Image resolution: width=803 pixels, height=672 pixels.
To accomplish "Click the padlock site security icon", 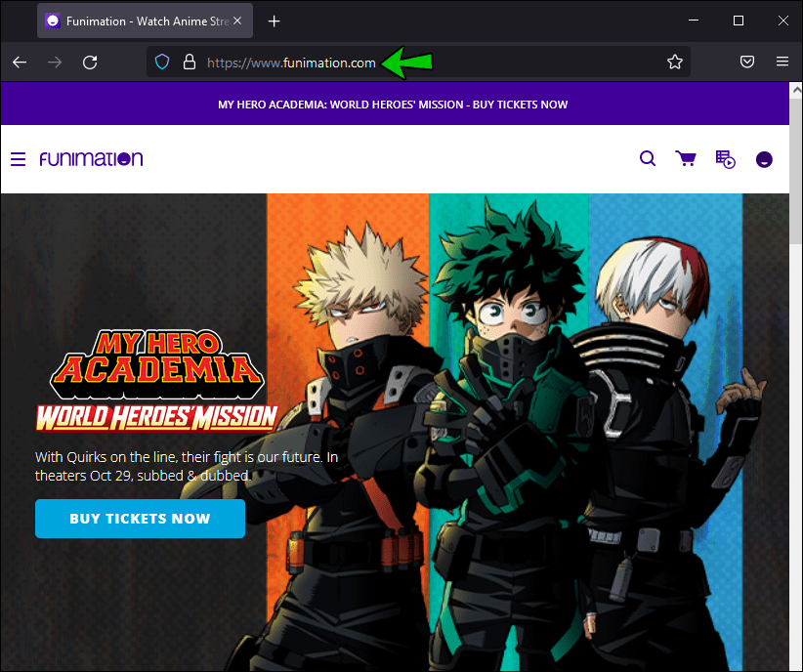I will click(x=189, y=62).
